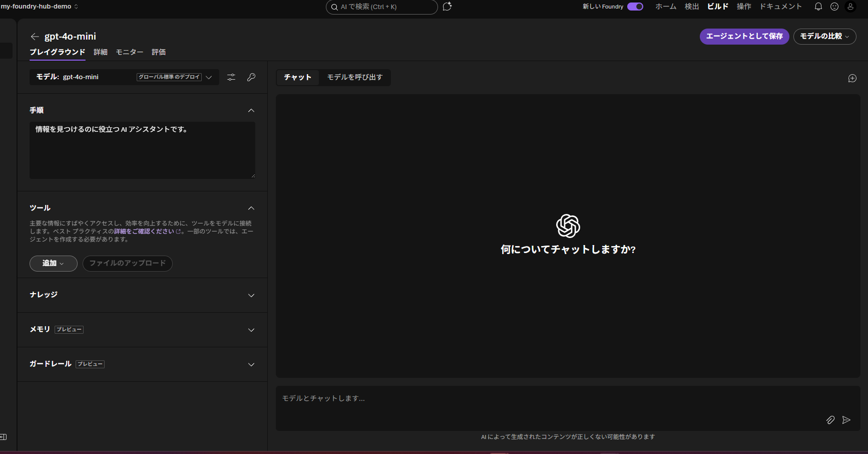Open ドキュメント in top navigation
Viewport: 868px width, 454px height.
point(781,7)
